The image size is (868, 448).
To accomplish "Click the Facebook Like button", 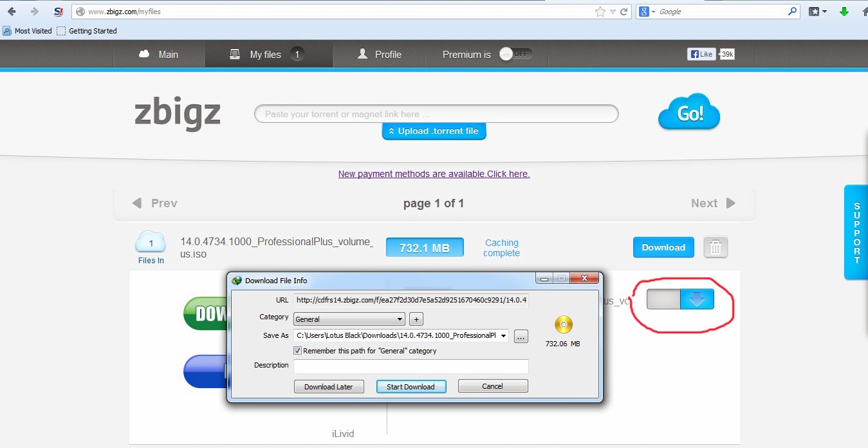I will [x=701, y=54].
